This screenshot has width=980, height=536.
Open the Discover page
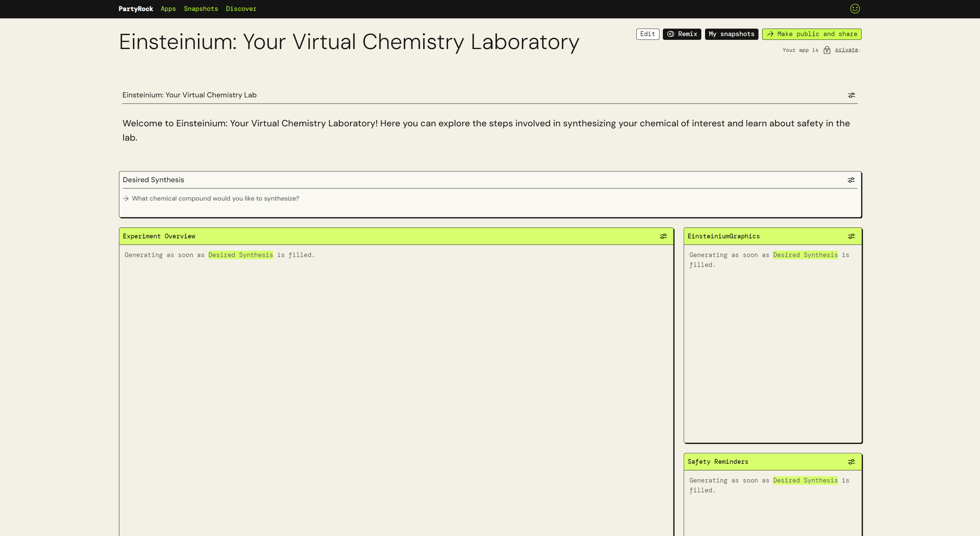[x=241, y=9]
